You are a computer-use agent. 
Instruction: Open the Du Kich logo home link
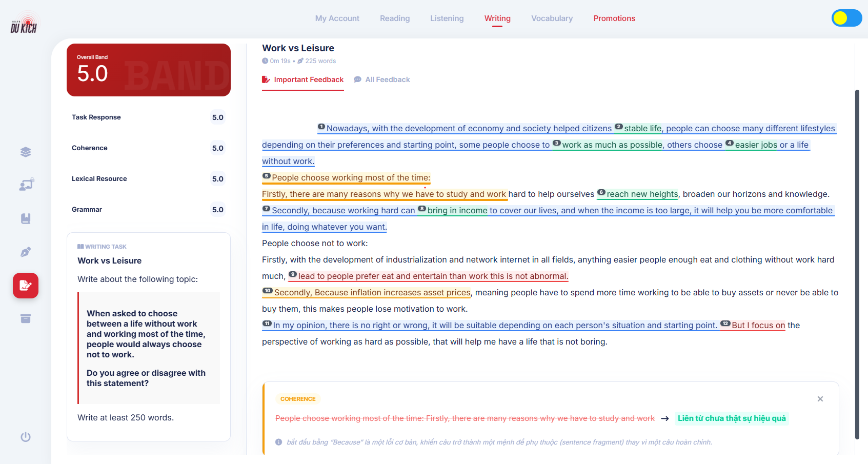click(x=24, y=24)
